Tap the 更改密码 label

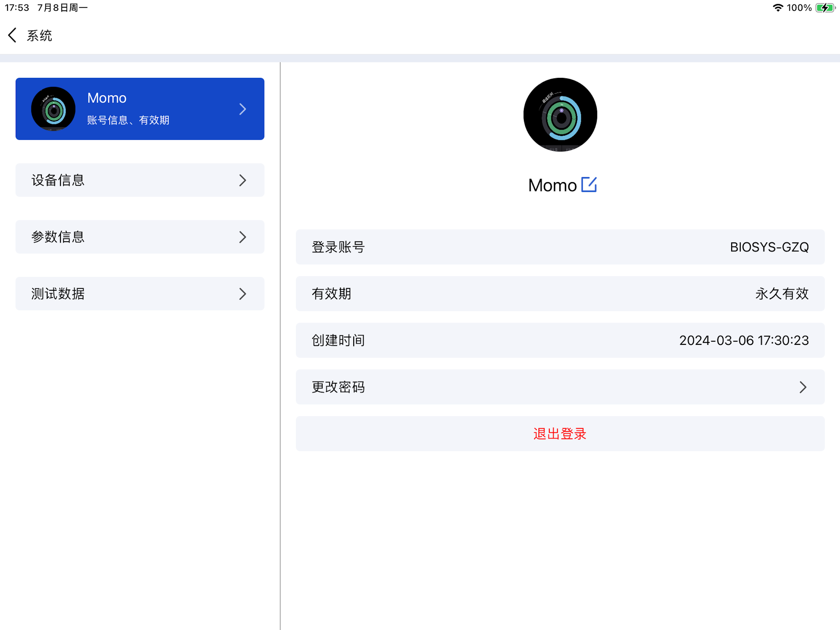click(x=338, y=387)
